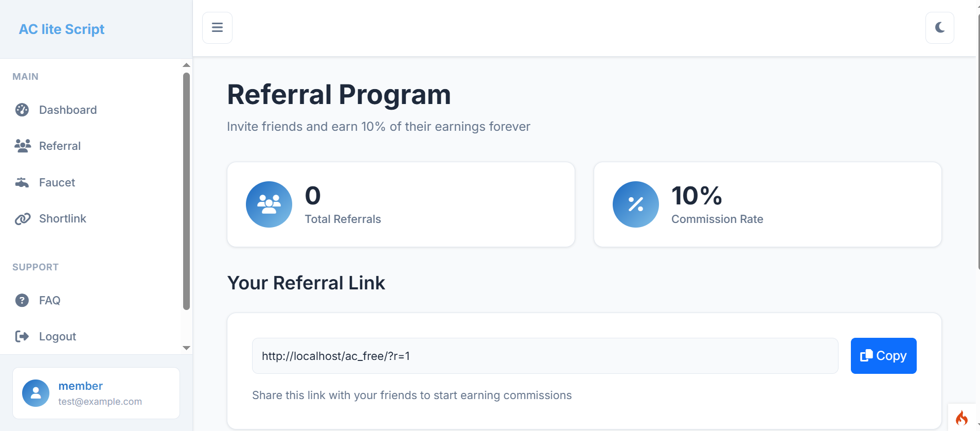Click the Dashboard gauge icon
Screen dimensions: 980x431
coord(22,110)
